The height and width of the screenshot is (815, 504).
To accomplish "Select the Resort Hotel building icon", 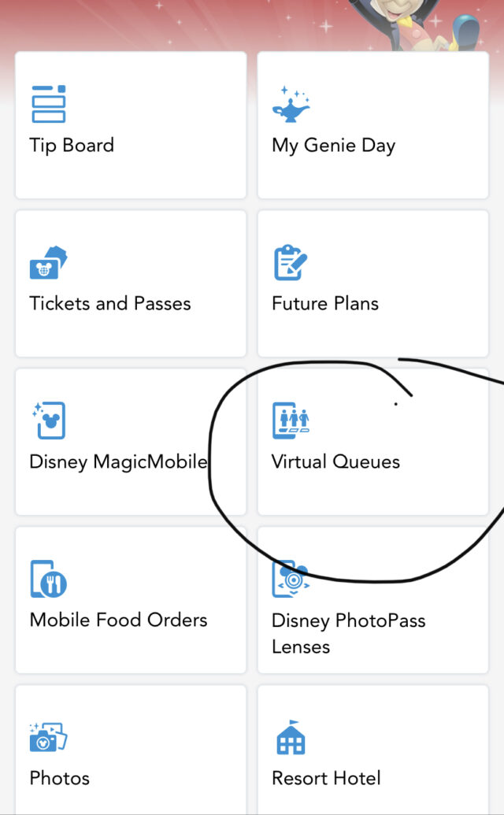I will tap(291, 737).
